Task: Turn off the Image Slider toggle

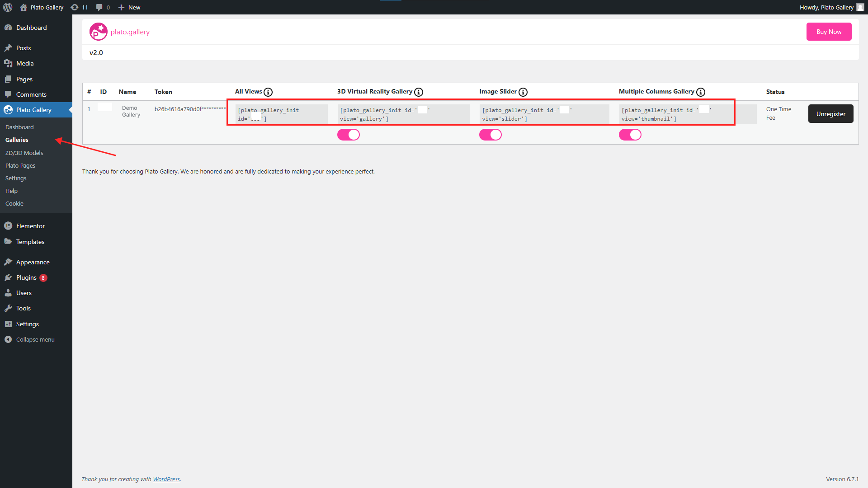Action: (491, 134)
